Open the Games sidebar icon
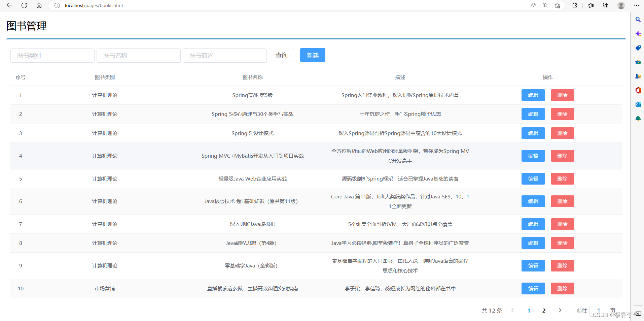Viewport: 644px width, 321px height. pyautogui.click(x=638, y=76)
